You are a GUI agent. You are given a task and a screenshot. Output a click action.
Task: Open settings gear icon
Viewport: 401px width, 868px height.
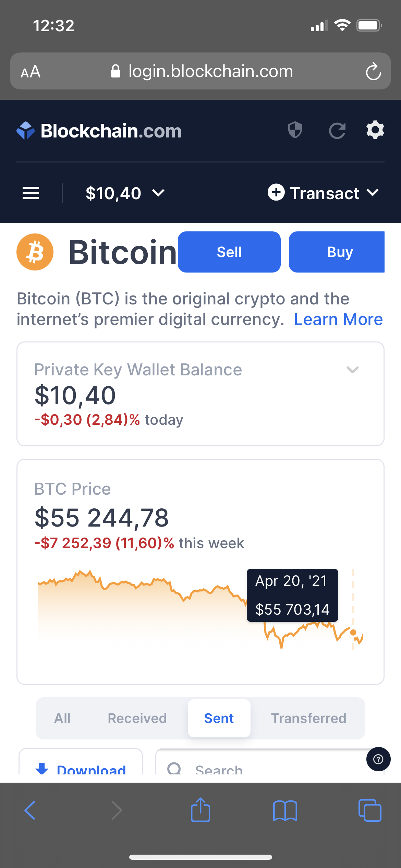coord(375,130)
